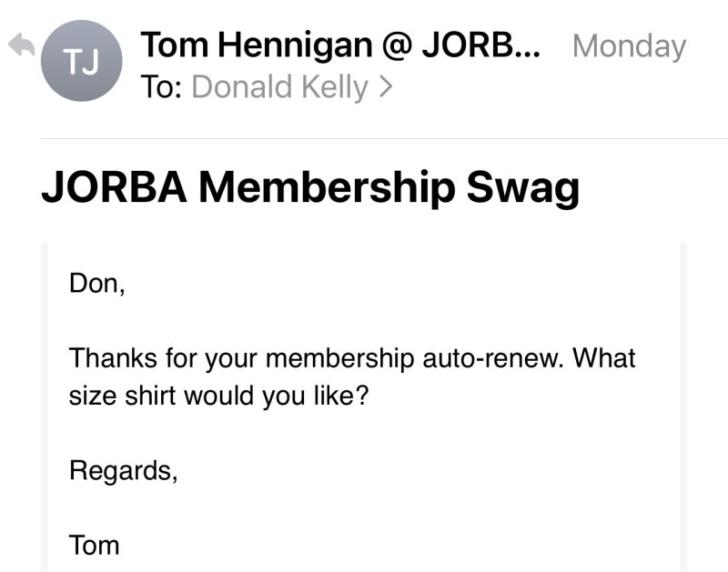The width and height of the screenshot is (728, 572).
Task: Click the "To:" field label
Action: (x=163, y=87)
